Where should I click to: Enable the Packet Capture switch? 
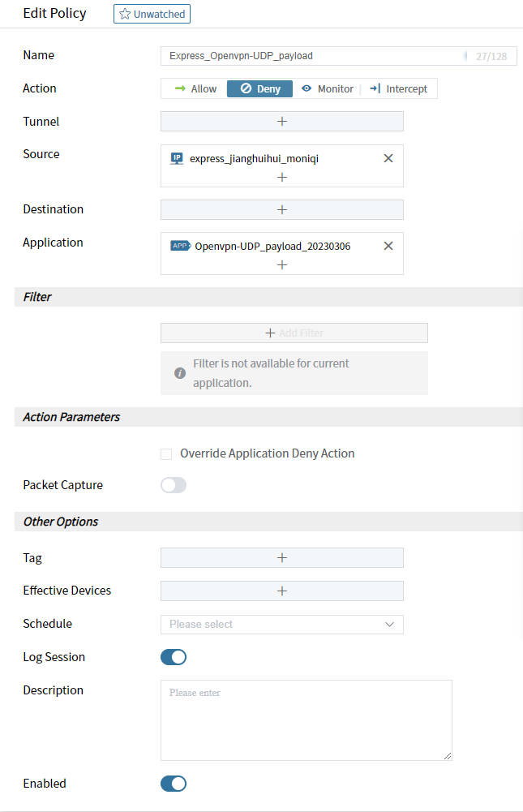tap(174, 485)
